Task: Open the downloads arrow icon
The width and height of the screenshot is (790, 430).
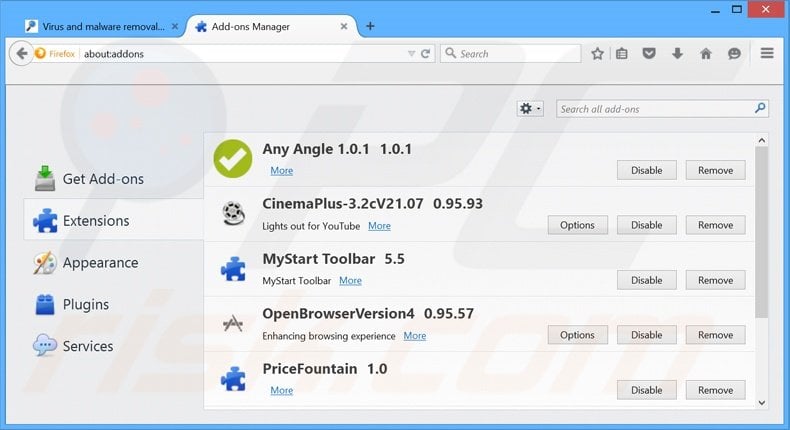Action: point(678,53)
